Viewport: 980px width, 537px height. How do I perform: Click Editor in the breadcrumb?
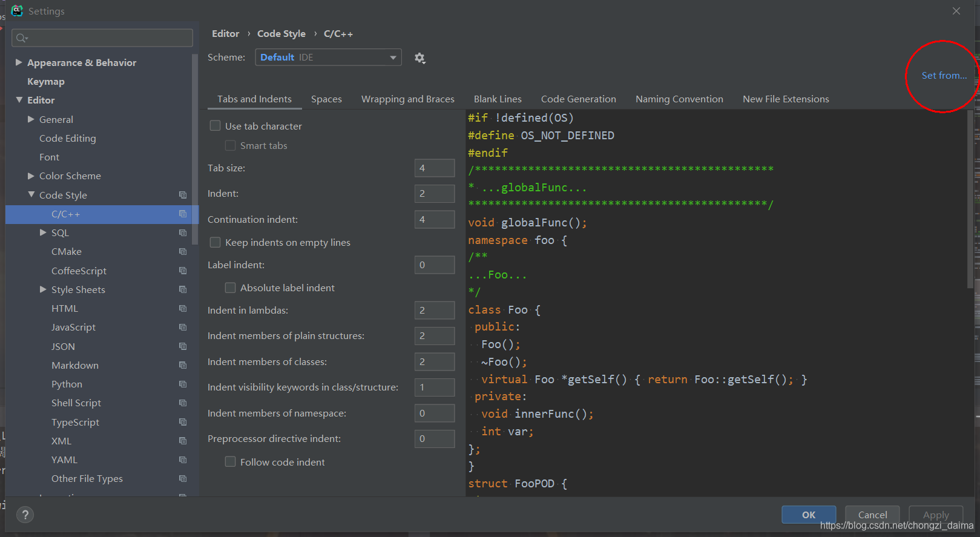pos(225,34)
